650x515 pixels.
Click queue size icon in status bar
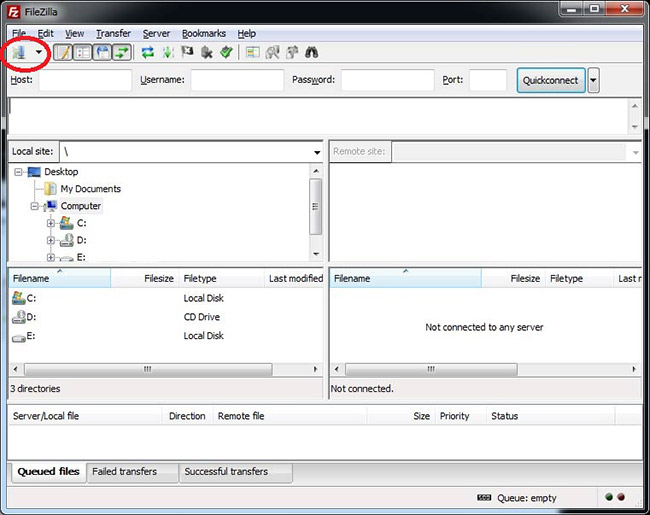pos(484,497)
